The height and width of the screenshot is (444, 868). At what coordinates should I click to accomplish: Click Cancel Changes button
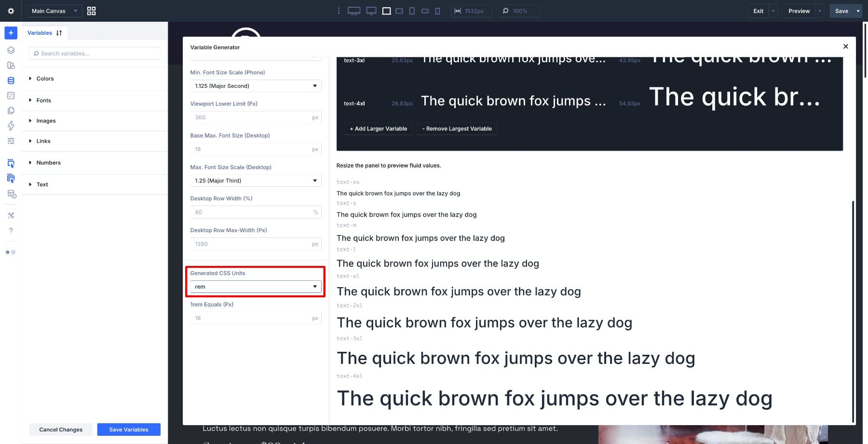pyautogui.click(x=61, y=430)
